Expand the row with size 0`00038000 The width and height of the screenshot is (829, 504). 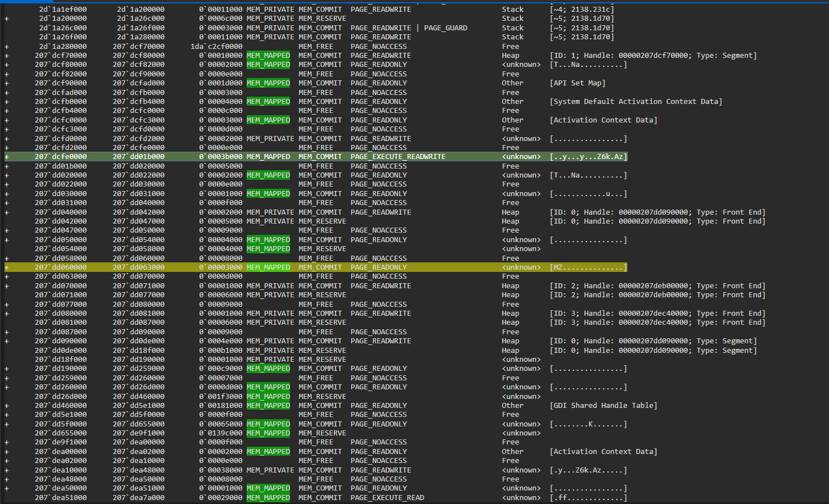tap(7, 470)
